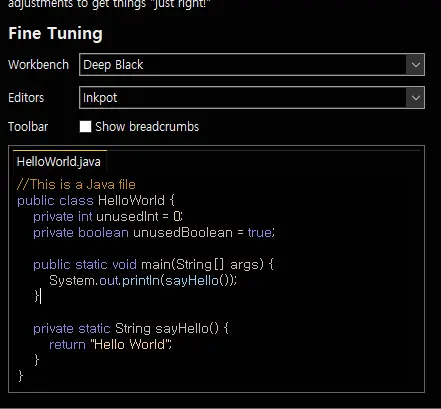The width and height of the screenshot is (441, 409).
Task: Enable the Show breadcrumbs checkbox
Action: coord(85,127)
